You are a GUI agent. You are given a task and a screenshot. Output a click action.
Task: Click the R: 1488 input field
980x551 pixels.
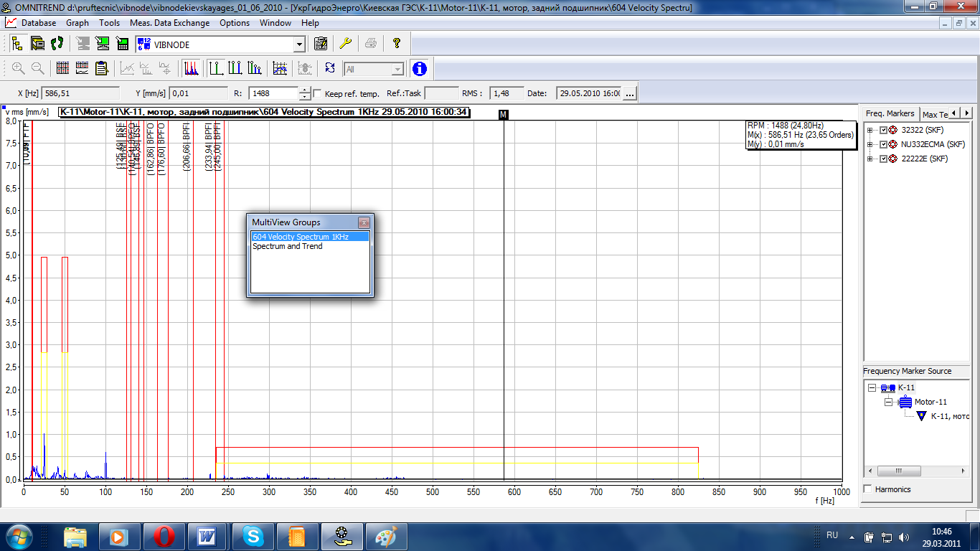(x=273, y=93)
